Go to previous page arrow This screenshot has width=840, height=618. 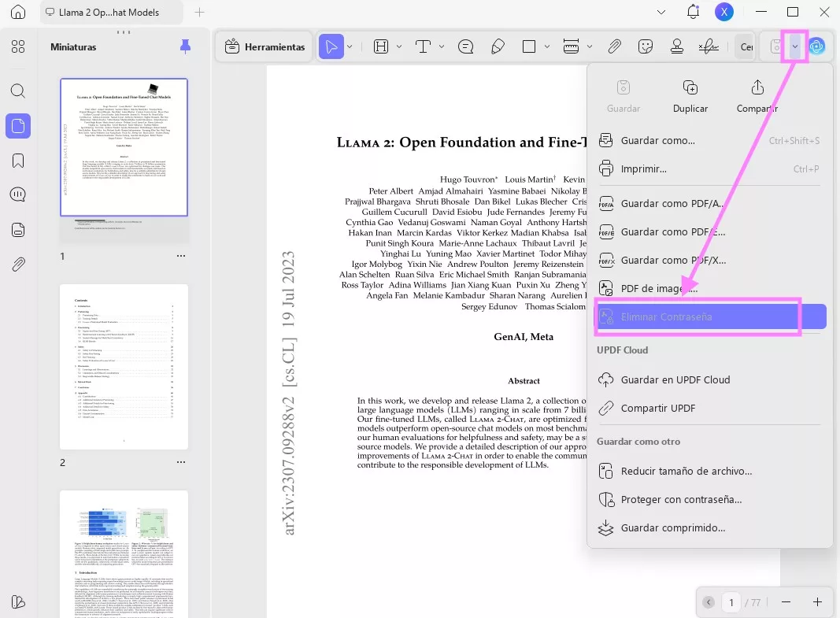(x=709, y=602)
